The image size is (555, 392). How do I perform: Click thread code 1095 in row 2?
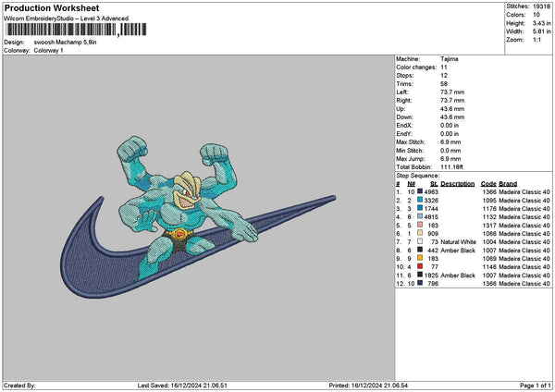click(489, 201)
